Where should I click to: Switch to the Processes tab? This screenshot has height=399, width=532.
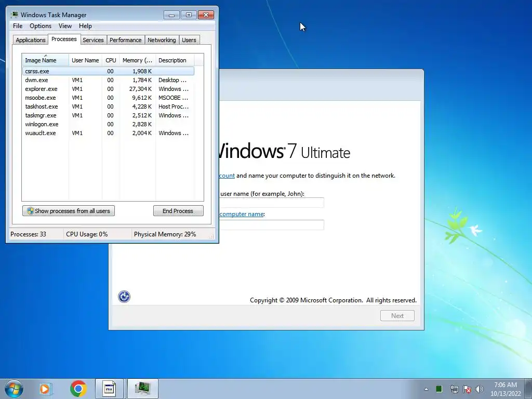point(64,39)
